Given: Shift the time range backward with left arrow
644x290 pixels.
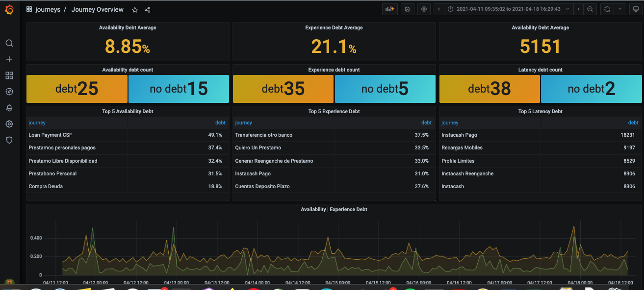Looking at the screenshot, I should [x=438, y=9].
